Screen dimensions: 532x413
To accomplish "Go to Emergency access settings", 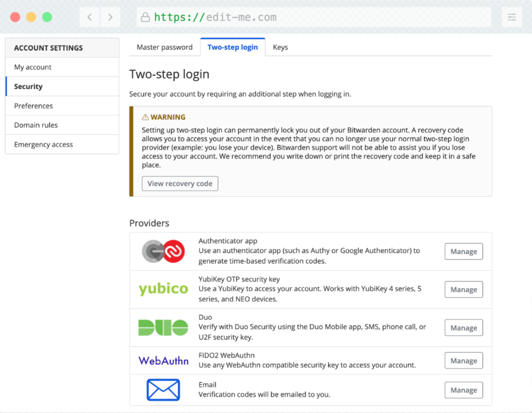I will (x=43, y=145).
